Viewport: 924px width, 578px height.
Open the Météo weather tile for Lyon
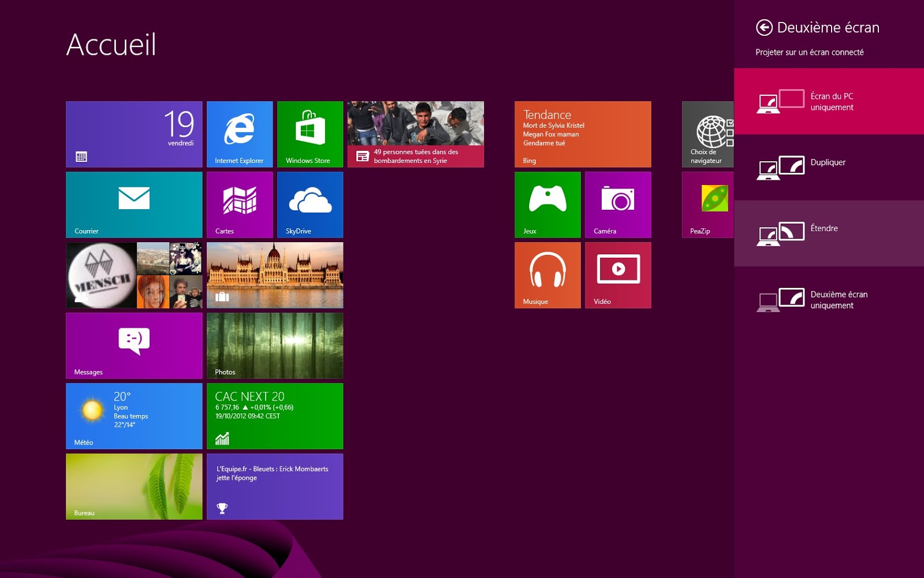tap(133, 416)
